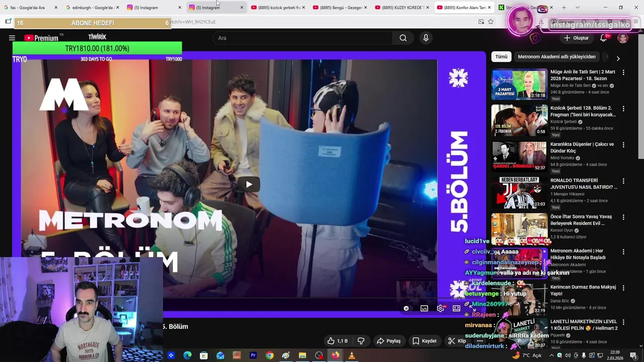644x362 pixels.
Task: Open taskbar volume speaker icon
Action: click(x=568, y=355)
